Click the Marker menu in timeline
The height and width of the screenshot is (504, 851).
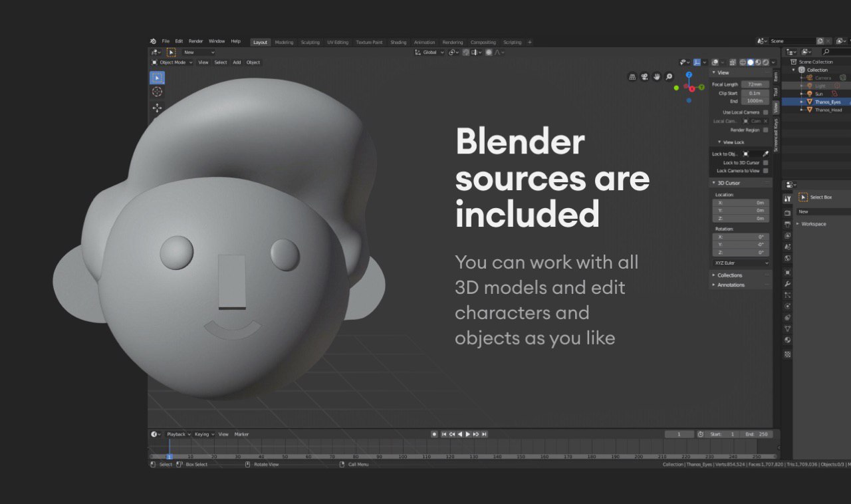(x=241, y=434)
